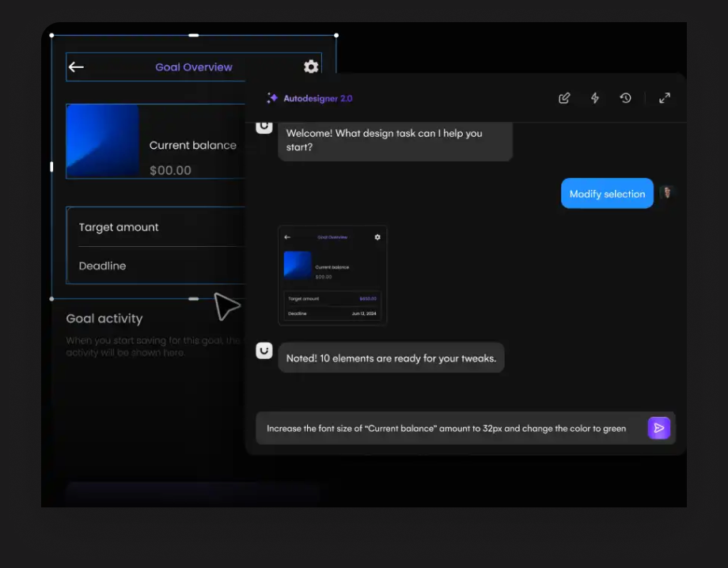Send the prompt with the purple arrow button
The width and height of the screenshot is (728, 568).
click(659, 428)
